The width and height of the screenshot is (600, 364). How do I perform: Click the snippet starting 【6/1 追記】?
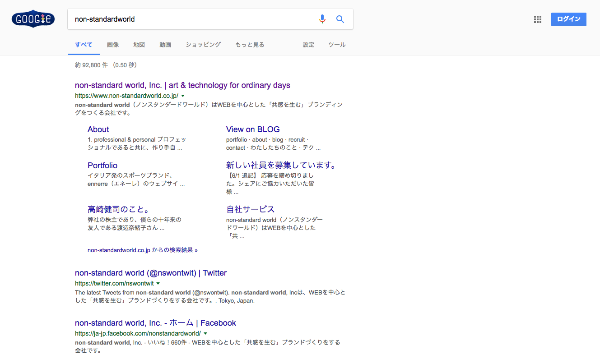(x=270, y=184)
